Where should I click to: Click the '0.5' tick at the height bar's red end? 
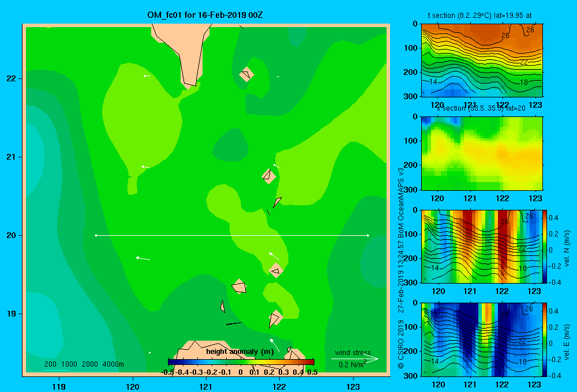312,372
